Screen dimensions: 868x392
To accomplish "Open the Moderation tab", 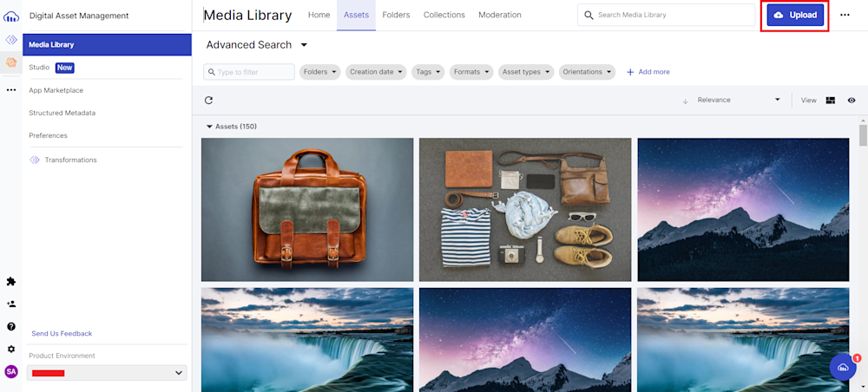I will pos(500,15).
